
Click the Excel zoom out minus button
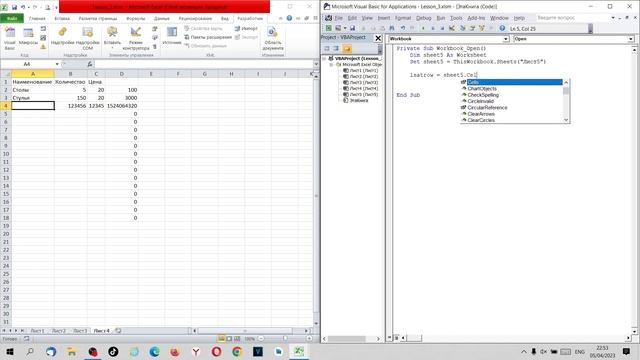(x=261, y=338)
